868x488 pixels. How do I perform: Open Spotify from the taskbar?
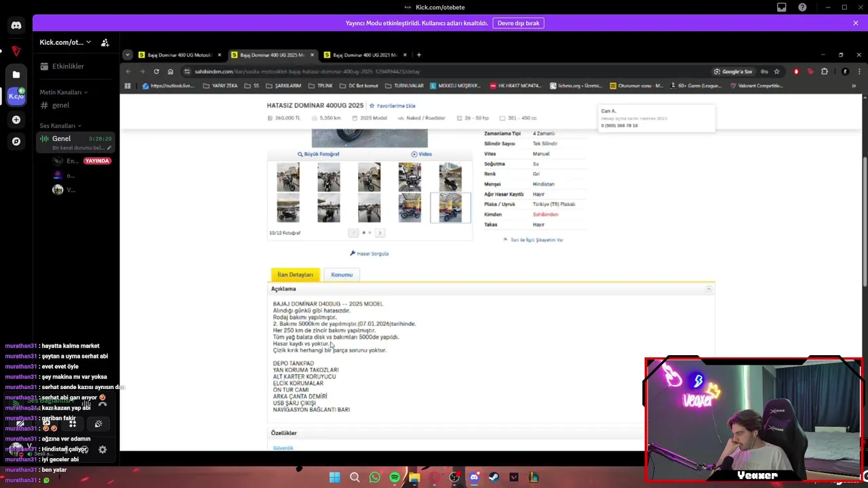[395, 477]
